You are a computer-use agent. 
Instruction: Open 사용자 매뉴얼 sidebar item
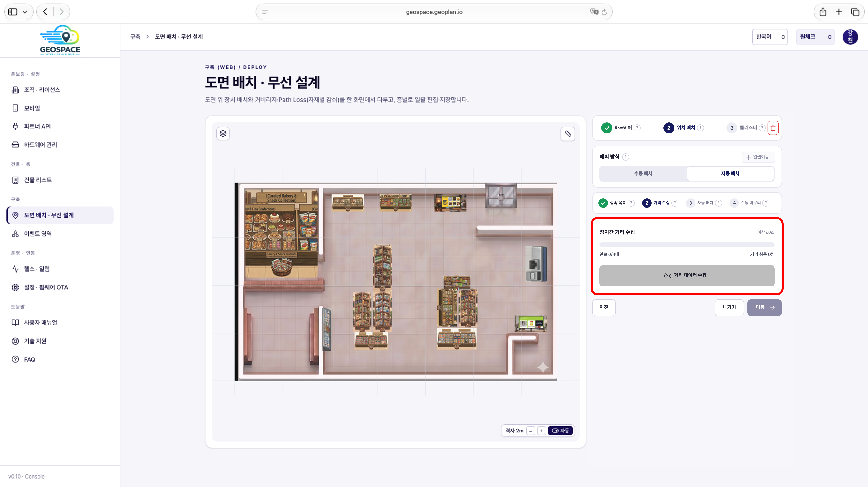(x=60, y=323)
